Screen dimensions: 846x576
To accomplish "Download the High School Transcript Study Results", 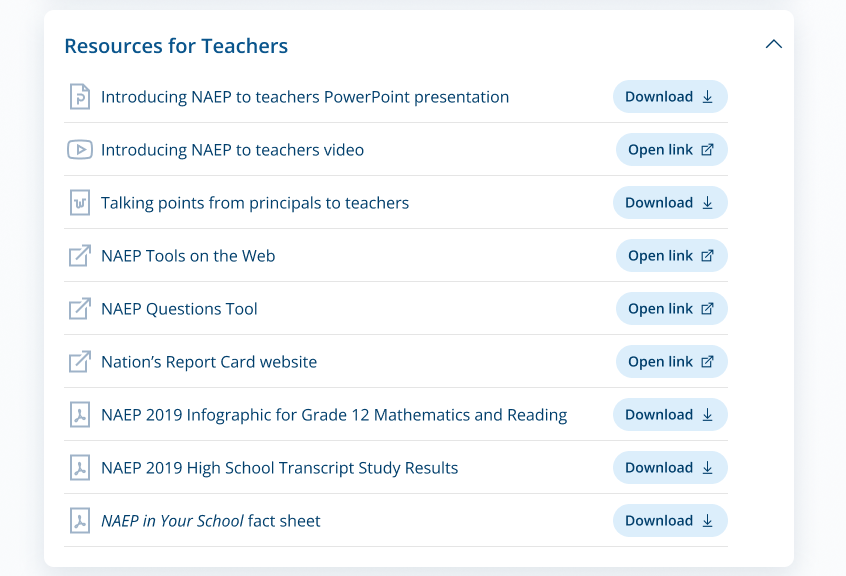I will (670, 468).
